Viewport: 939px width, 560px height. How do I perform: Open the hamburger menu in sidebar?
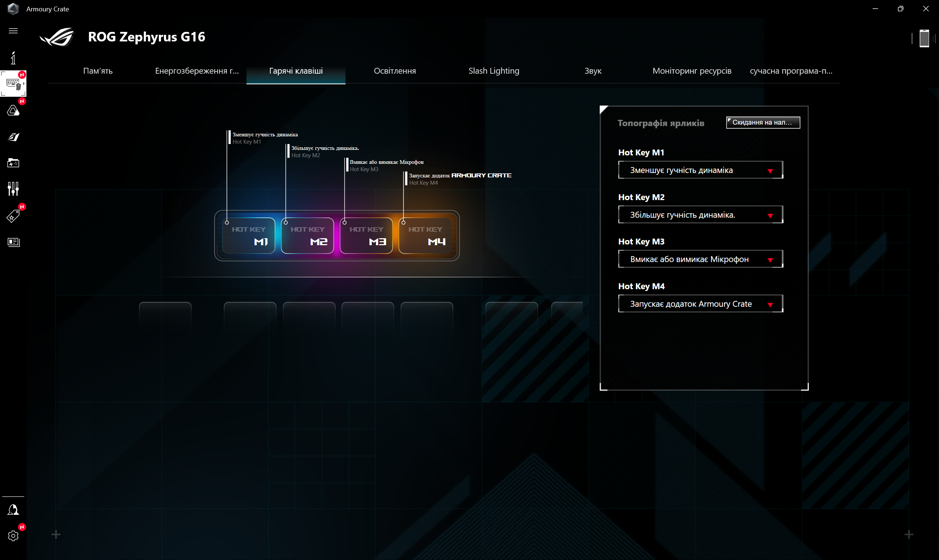[13, 31]
